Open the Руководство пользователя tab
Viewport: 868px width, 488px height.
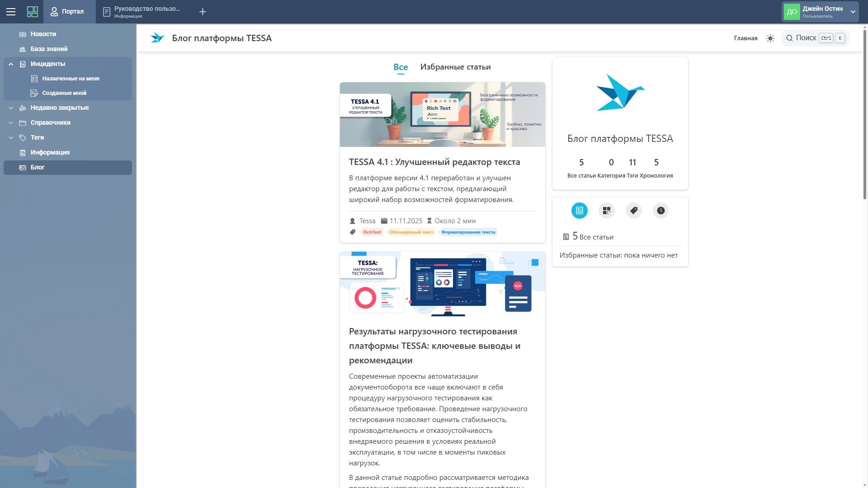[x=142, y=12]
